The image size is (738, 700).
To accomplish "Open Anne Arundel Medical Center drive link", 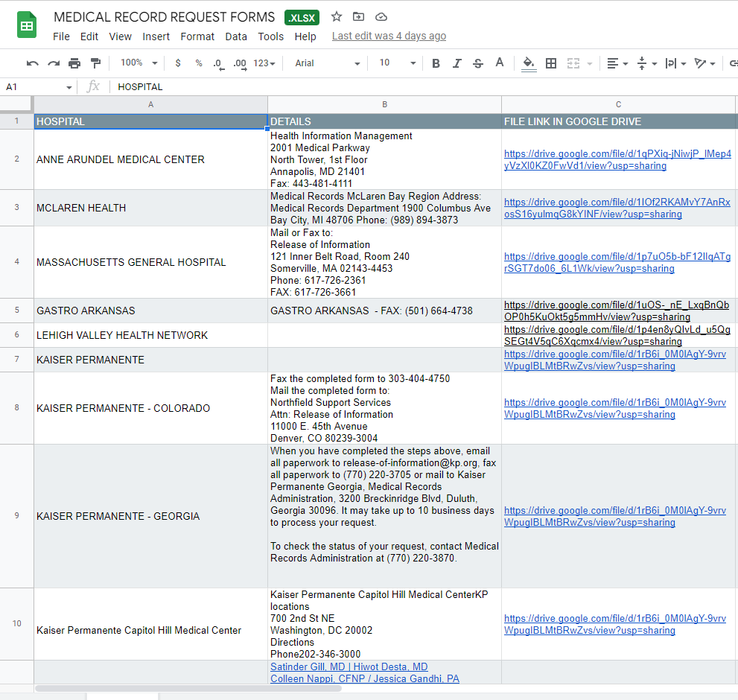I will [x=617, y=159].
